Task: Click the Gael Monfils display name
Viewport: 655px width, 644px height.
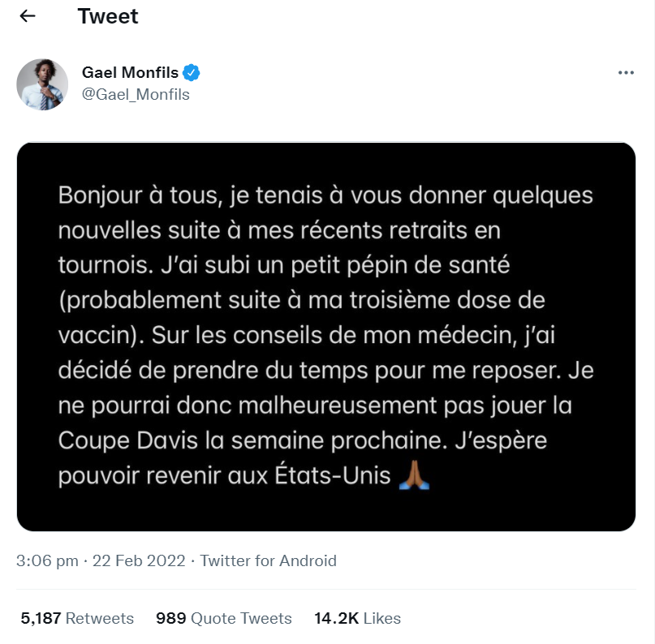Action: click(130, 73)
